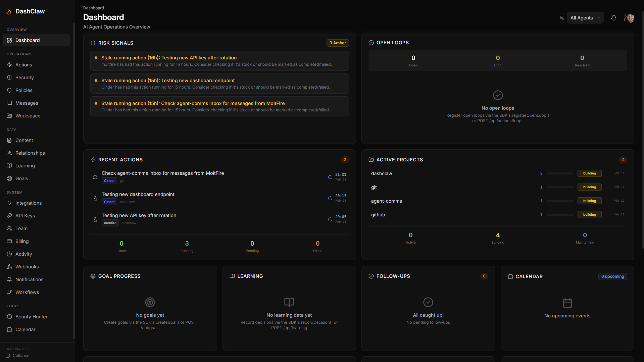Expand the All Agents dropdown
This screenshot has width=644, height=362.
click(x=585, y=18)
